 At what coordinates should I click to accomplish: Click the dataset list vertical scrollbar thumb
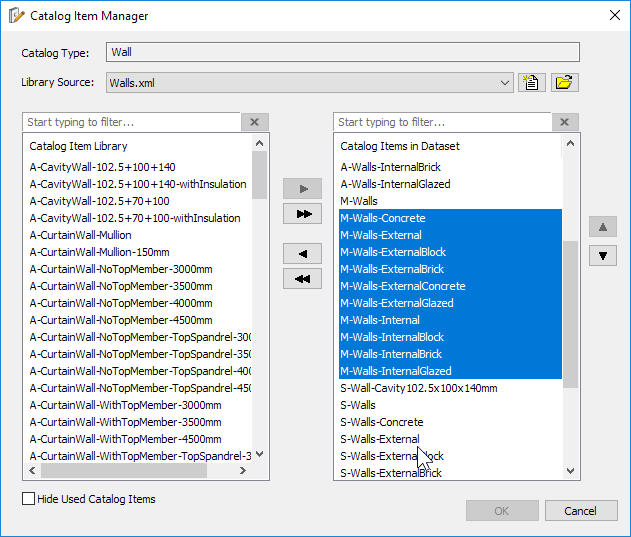570,314
